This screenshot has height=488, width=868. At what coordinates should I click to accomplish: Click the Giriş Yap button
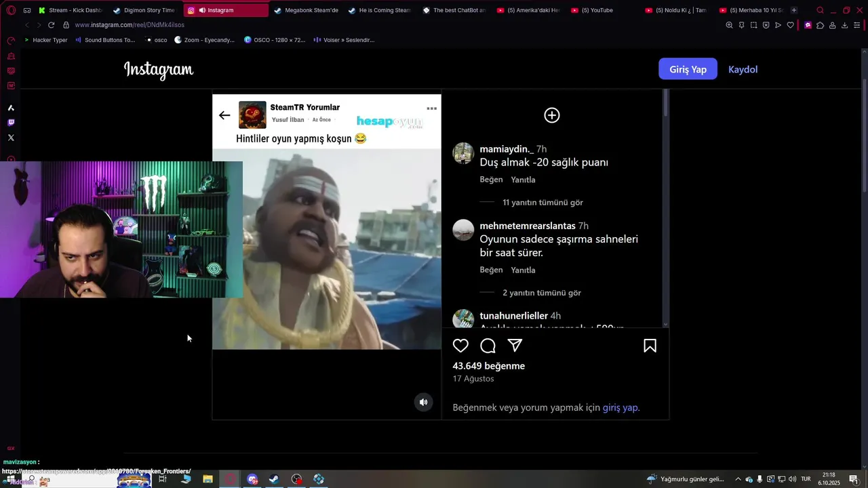pos(688,69)
